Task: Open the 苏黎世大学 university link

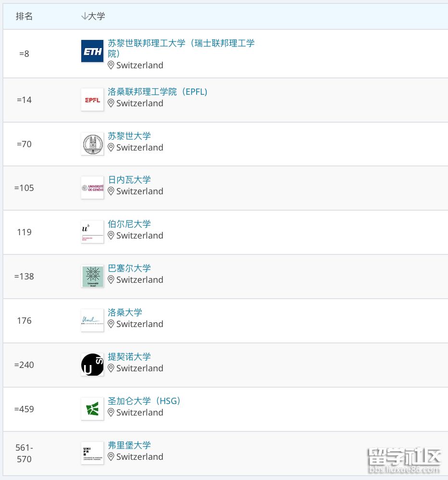Action: click(129, 136)
